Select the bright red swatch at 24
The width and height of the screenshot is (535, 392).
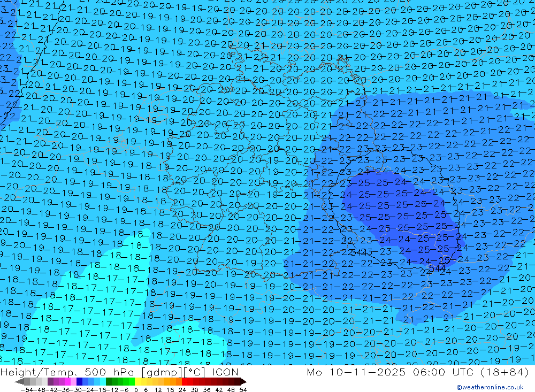tap(185, 382)
